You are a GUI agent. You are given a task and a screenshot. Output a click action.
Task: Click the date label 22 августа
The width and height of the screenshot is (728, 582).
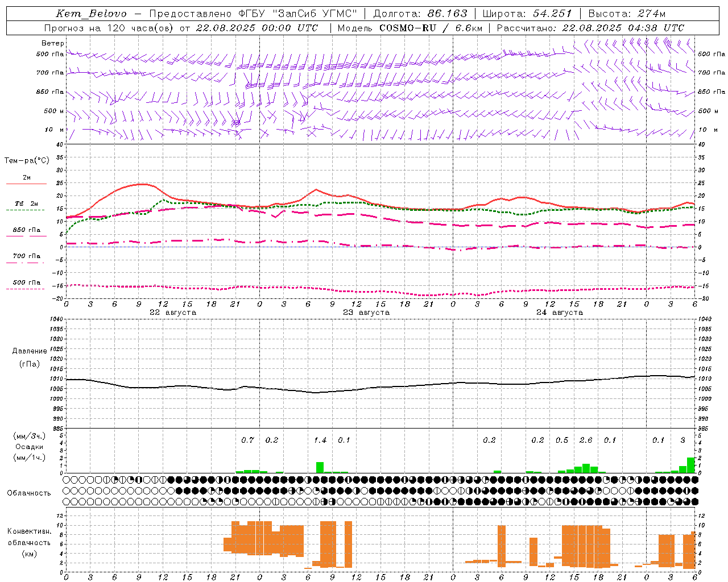(173, 313)
